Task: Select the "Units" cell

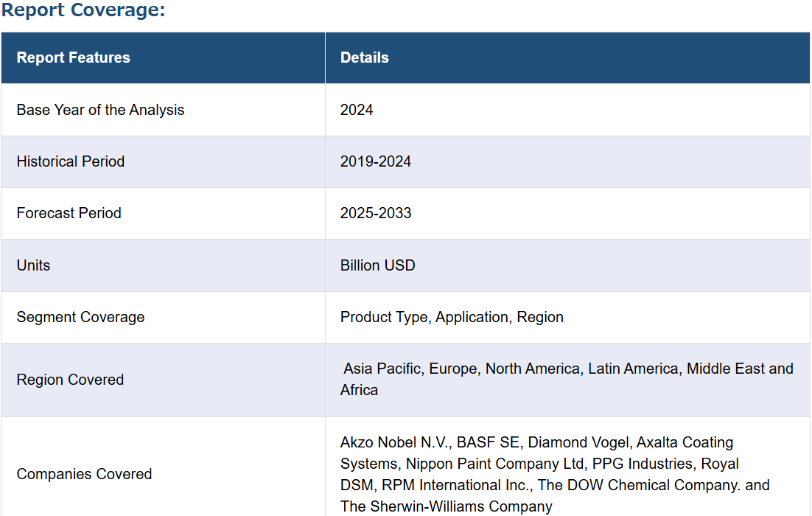Action: [163, 265]
